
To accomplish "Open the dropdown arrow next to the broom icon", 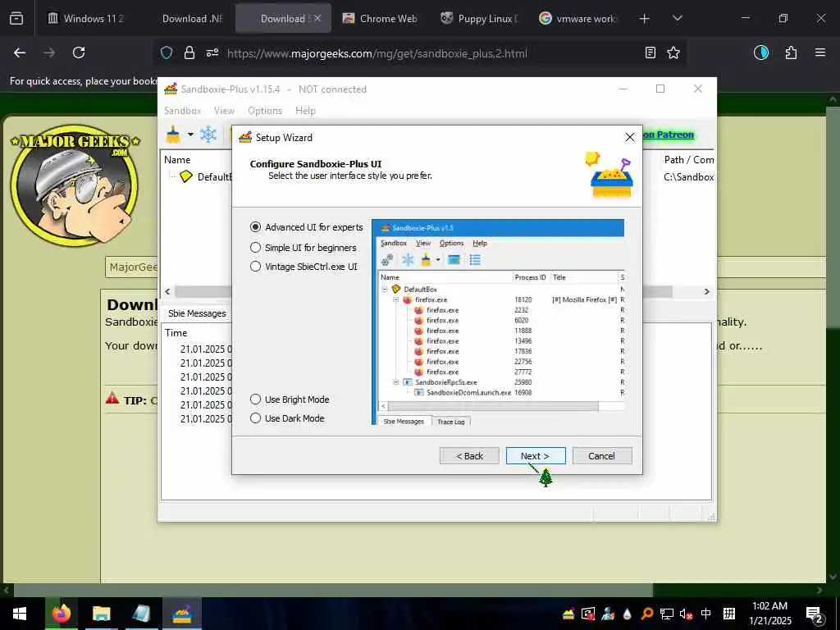I will point(190,134).
